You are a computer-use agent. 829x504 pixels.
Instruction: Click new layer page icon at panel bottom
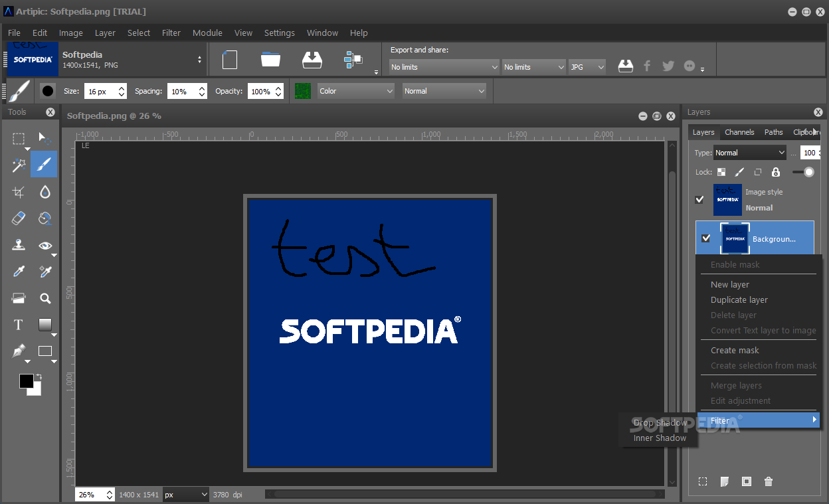(x=725, y=481)
